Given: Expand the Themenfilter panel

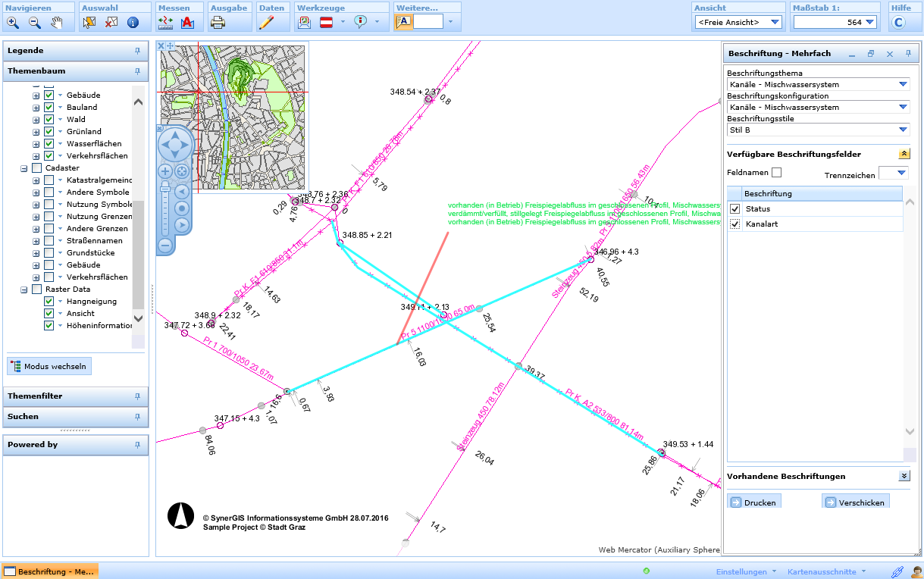Looking at the screenshot, I should pyautogui.click(x=75, y=396).
